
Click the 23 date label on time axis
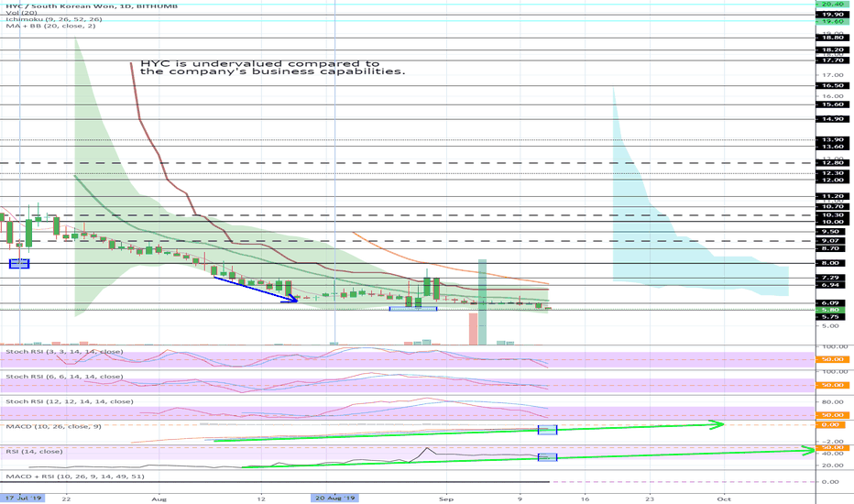pos(650,499)
